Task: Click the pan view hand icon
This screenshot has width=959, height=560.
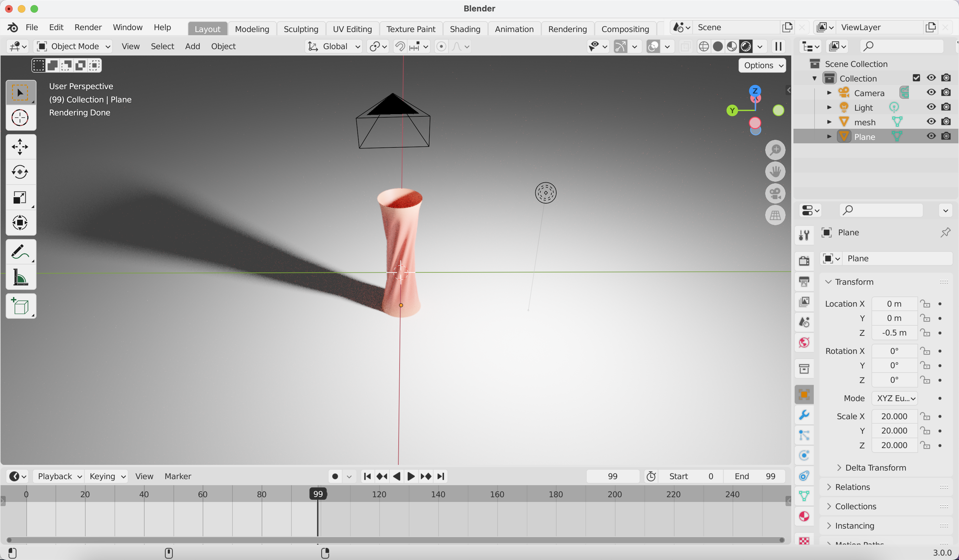Action: 775,172
